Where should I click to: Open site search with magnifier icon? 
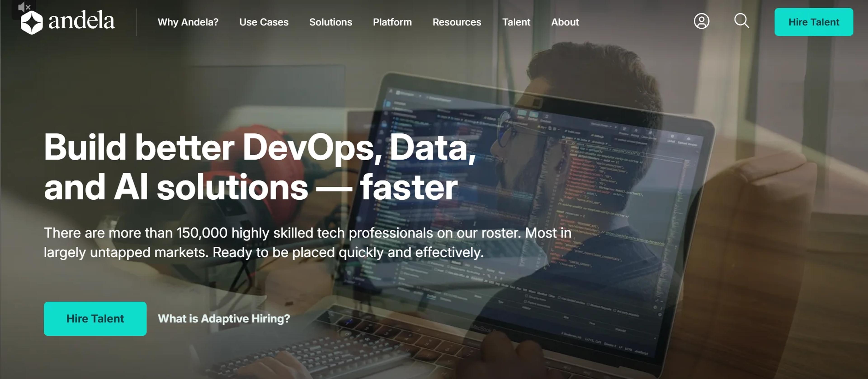pos(742,21)
